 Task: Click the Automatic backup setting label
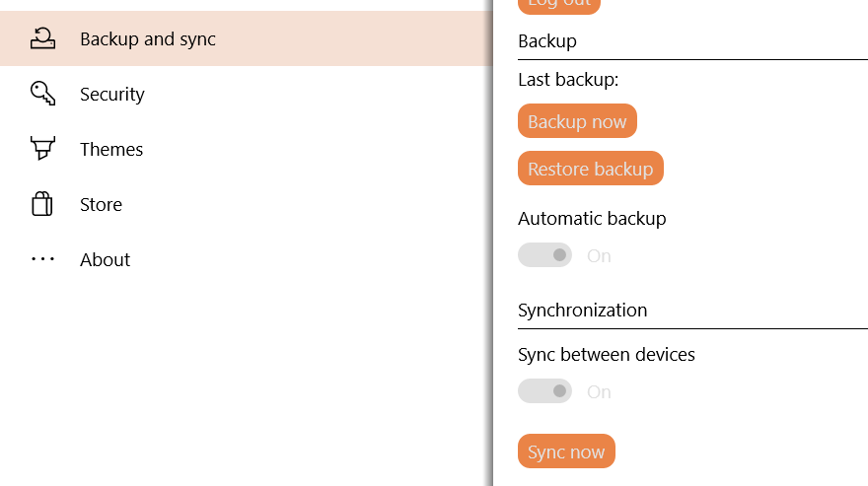point(592,218)
